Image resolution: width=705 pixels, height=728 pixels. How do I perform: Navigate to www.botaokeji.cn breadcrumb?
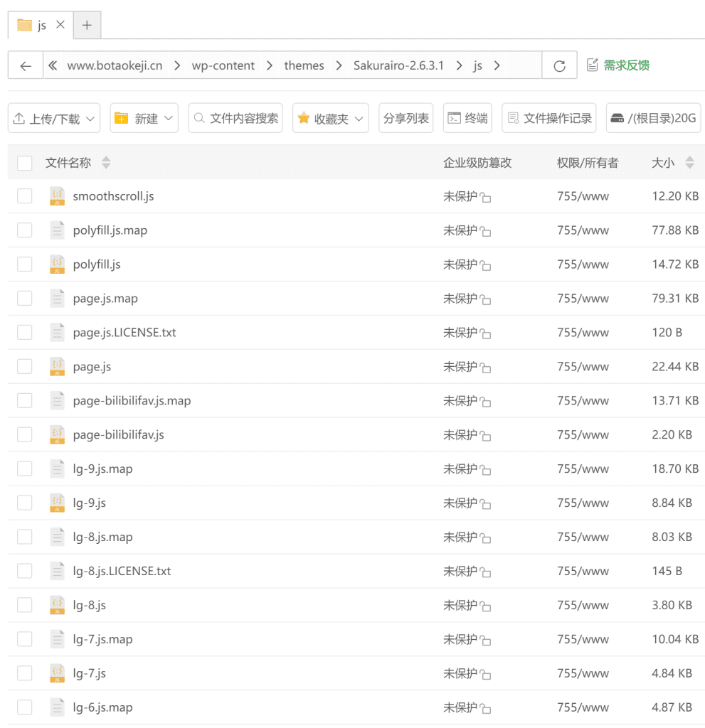(x=115, y=65)
